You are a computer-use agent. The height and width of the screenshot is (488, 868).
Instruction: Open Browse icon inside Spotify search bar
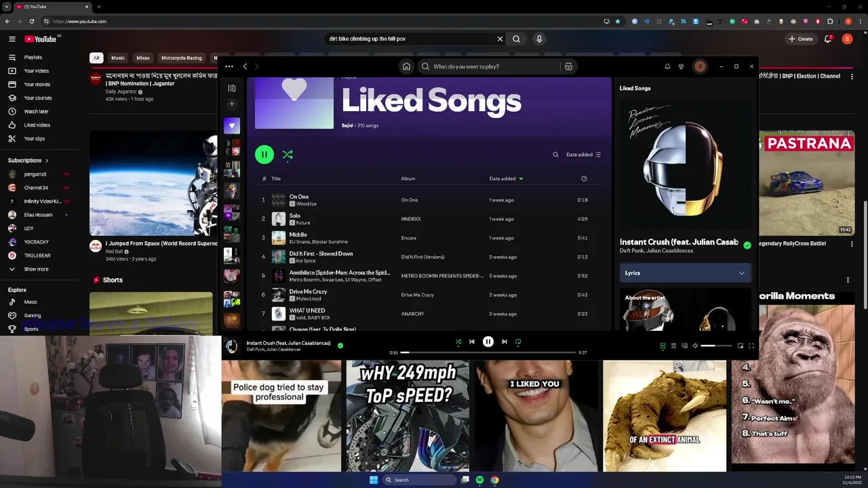(x=568, y=66)
